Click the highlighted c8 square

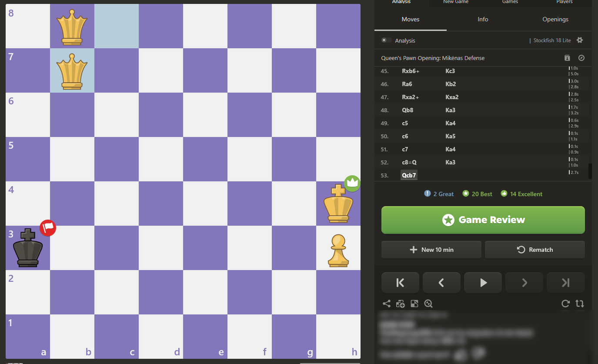point(117,26)
